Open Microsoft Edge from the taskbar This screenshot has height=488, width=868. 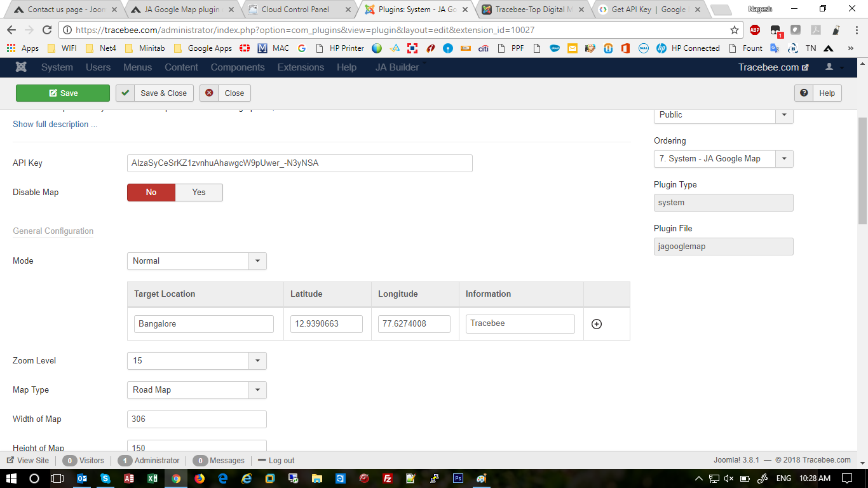(x=223, y=478)
